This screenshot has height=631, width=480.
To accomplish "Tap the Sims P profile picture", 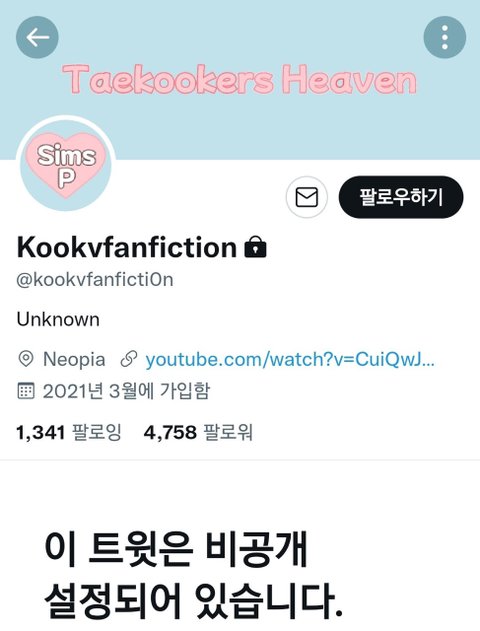I will click(66, 165).
